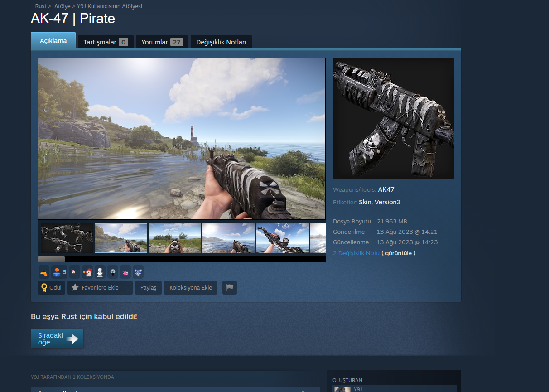Click the Atölye breadcrumb link
Image resolution: width=549 pixels, height=392 pixels.
(x=62, y=6)
